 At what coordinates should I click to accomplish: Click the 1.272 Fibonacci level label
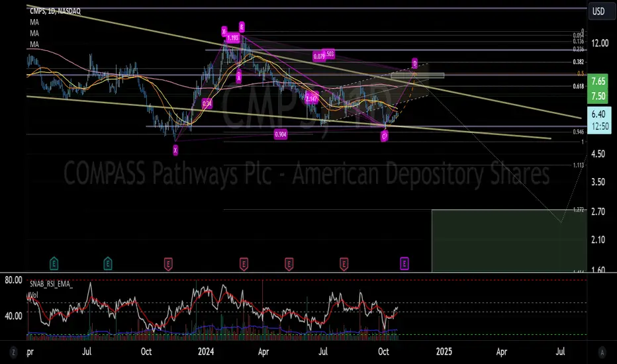tap(578, 210)
